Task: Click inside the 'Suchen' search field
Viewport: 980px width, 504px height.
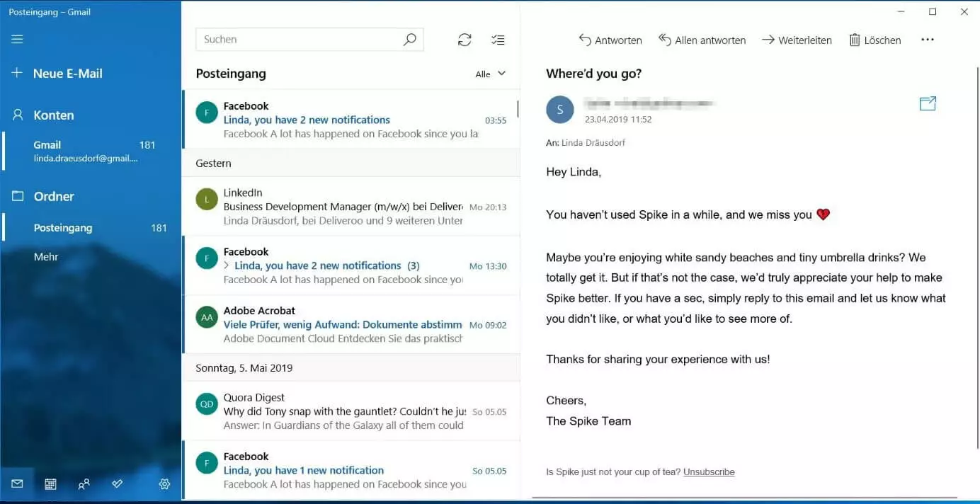Action: [x=297, y=39]
